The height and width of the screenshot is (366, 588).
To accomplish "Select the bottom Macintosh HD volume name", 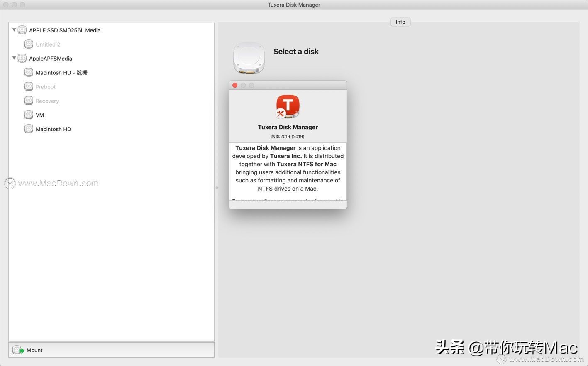I will (53, 129).
